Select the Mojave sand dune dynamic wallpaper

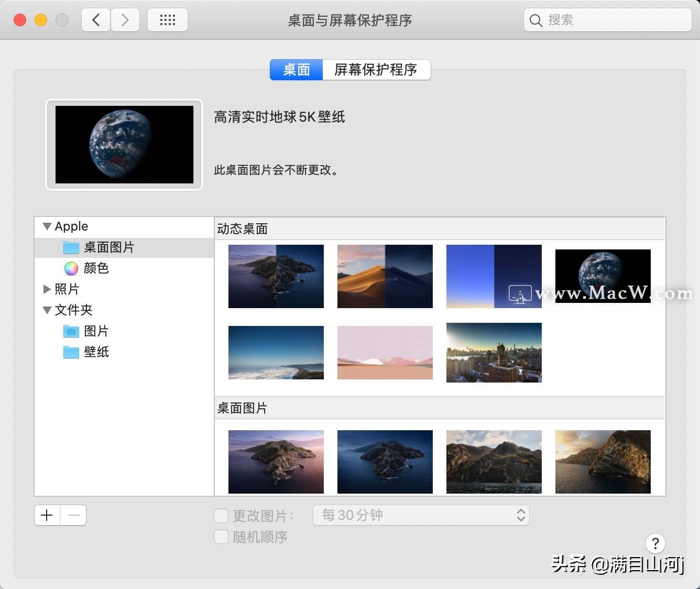385,276
